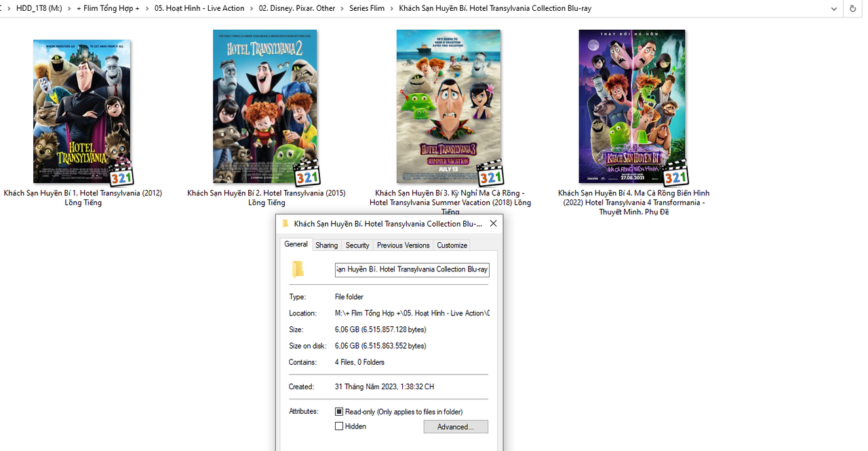868x451 pixels.
Task: Click the file name Khách Sạn Huyền Bí 1 (2012)
Action: (x=83, y=198)
